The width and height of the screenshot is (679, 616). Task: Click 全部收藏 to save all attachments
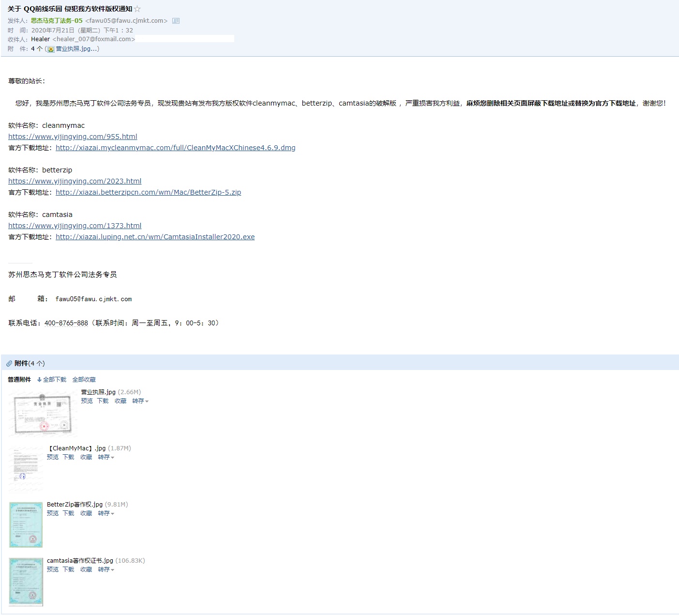click(84, 379)
